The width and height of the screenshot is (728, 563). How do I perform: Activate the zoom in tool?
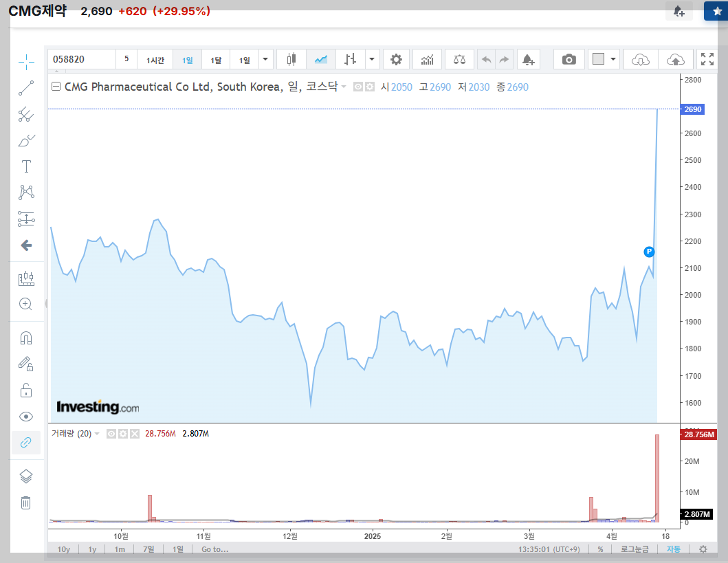[26, 304]
